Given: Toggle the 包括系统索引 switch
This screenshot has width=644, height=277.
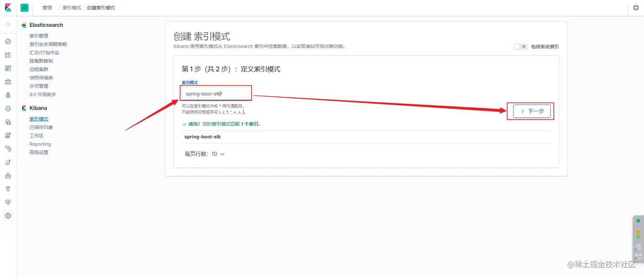Looking at the screenshot, I should (520, 47).
